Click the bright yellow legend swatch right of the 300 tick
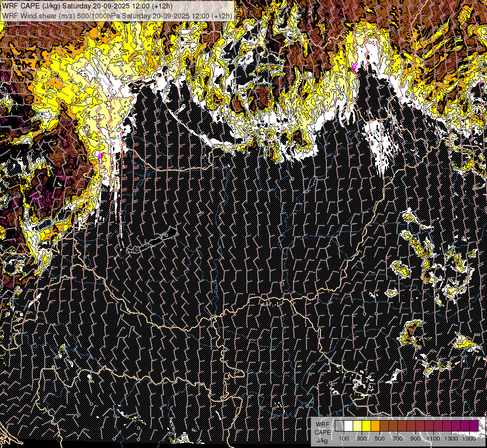The width and height of the screenshot is (487, 448). [367, 426]
